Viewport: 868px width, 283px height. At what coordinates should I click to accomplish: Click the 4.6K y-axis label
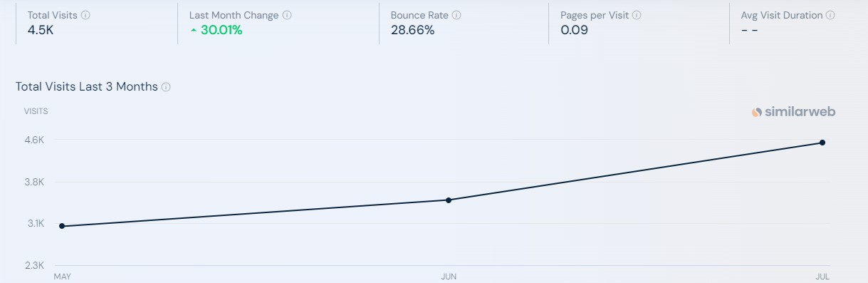[36, 140]
